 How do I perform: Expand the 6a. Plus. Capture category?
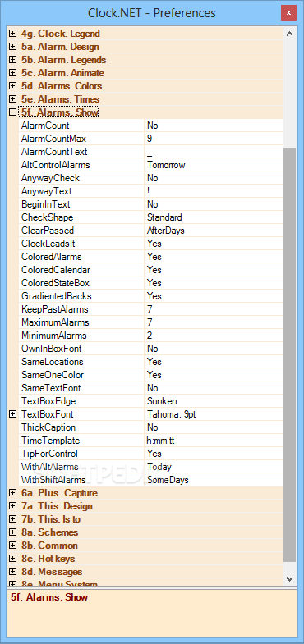pos(13,493)
